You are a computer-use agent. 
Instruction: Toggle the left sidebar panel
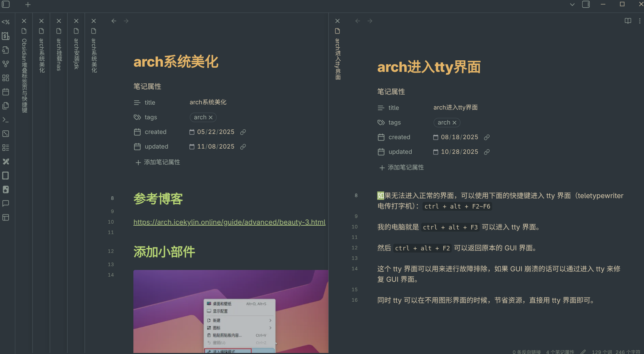(6, 5)
